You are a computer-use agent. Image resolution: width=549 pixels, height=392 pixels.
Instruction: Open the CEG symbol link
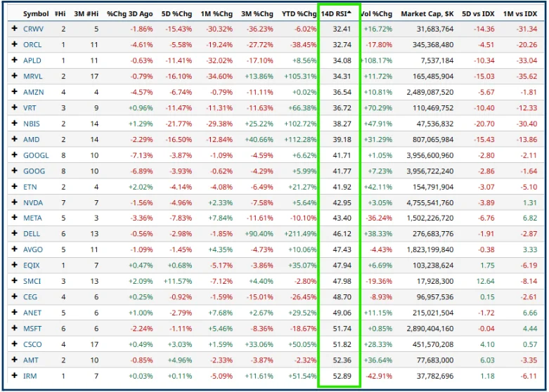30,296
